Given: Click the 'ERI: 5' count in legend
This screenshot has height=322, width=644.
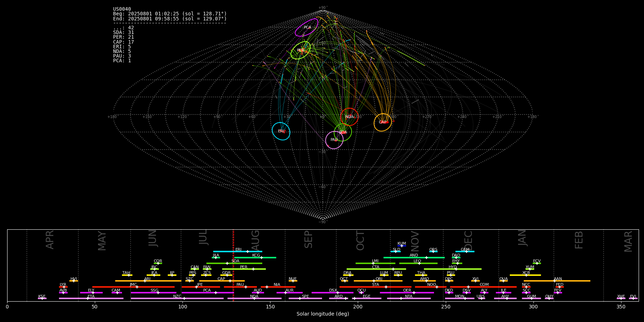Looking at the screenshot, I should pyautogui.click(x=122, y=47).
